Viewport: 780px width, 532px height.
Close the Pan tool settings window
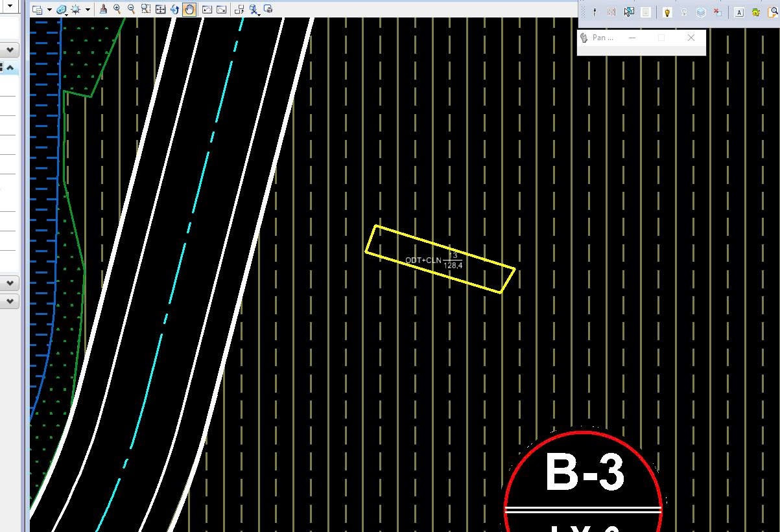tap(691, 38)
